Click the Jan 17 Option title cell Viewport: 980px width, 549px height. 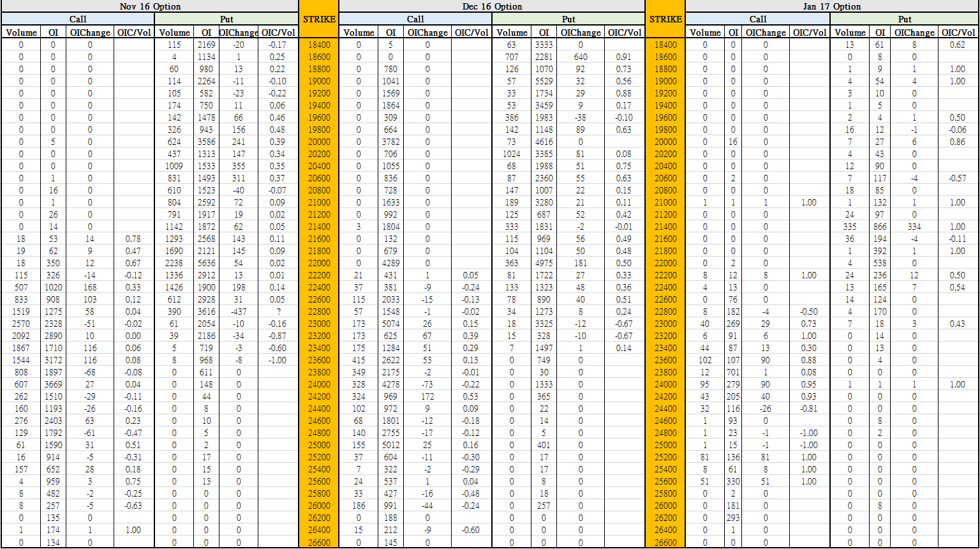pyautogui.click(x=831, y=6)
